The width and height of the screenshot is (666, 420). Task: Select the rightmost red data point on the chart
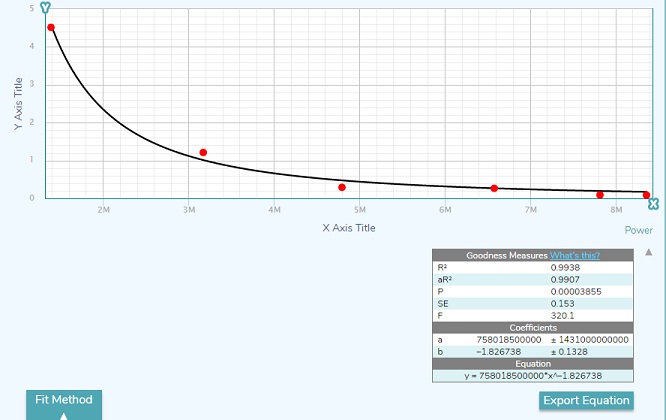(646, 195)
